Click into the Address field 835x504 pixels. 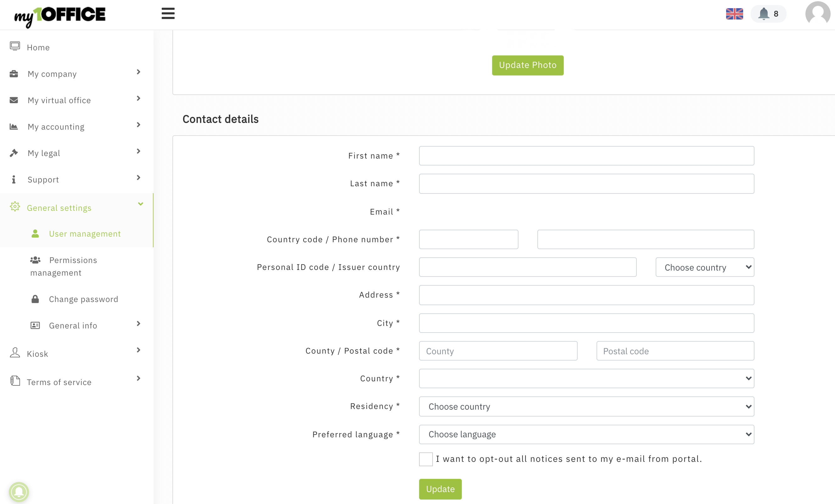pos(586,295)
